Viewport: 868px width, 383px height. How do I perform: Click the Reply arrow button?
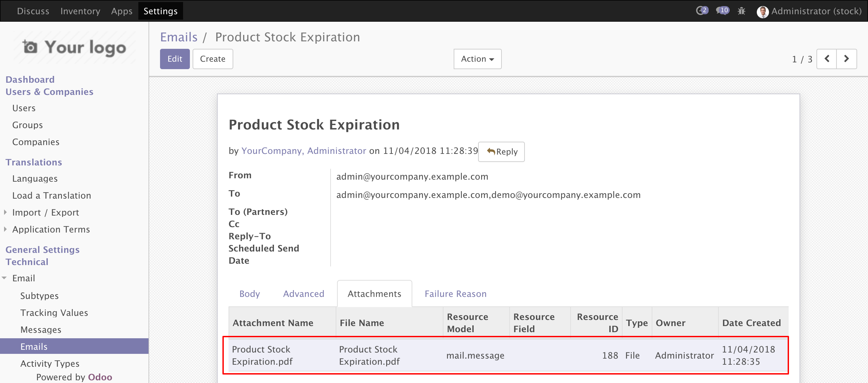coord(501,152)
